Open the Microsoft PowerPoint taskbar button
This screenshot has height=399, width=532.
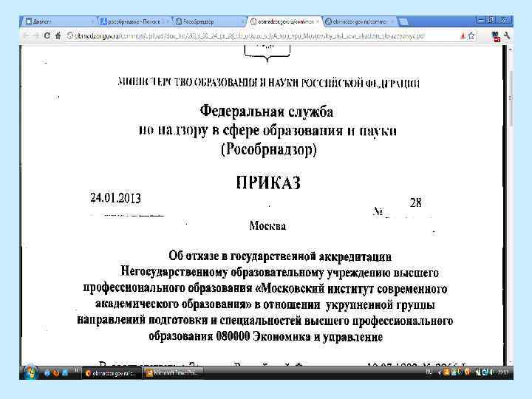coord(172,373)
